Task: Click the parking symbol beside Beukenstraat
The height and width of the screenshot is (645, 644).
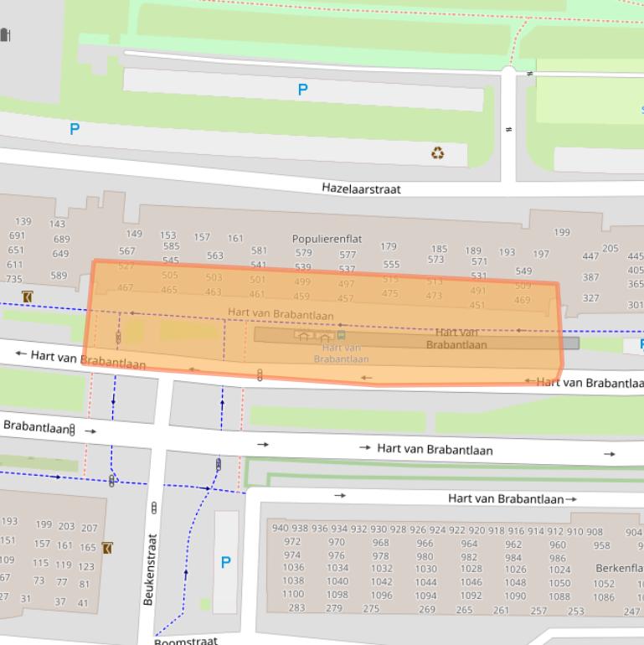Action: [225, 562]
